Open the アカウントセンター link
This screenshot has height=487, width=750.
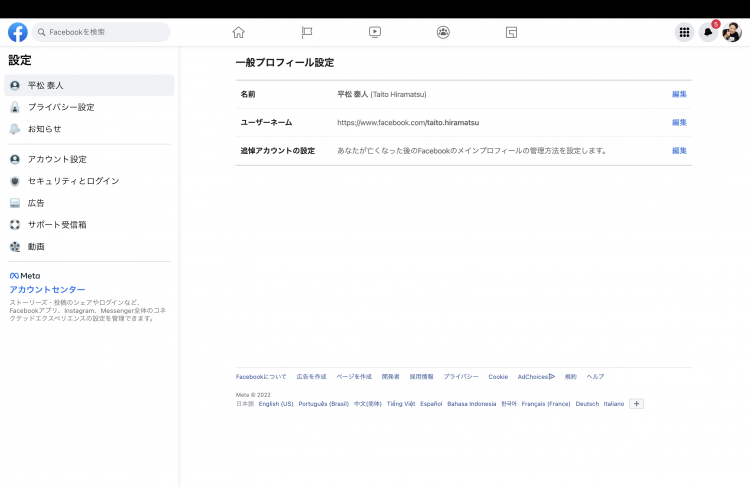pyautogui.click(x=47, y=289)
